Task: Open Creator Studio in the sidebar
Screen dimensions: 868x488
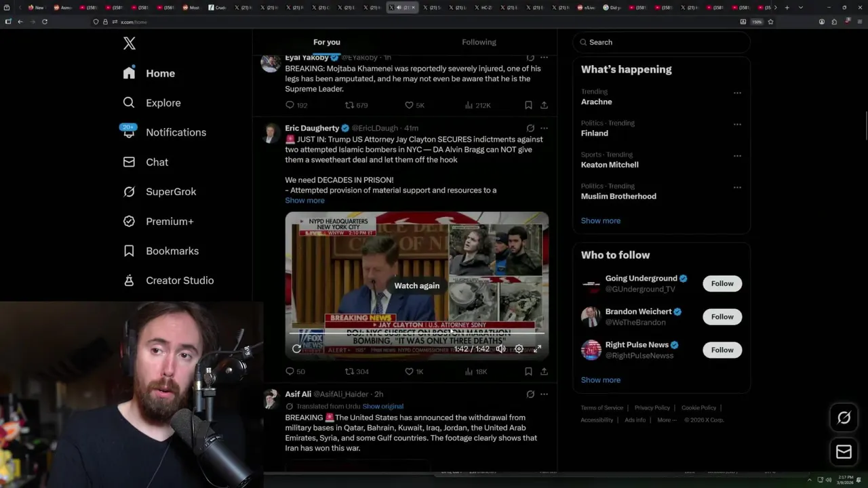Action: (168, 281)
